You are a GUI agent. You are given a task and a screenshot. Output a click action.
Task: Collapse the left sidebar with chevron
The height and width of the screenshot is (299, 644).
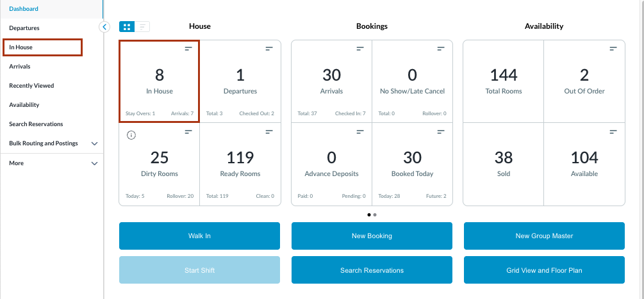tap(105, 27)
